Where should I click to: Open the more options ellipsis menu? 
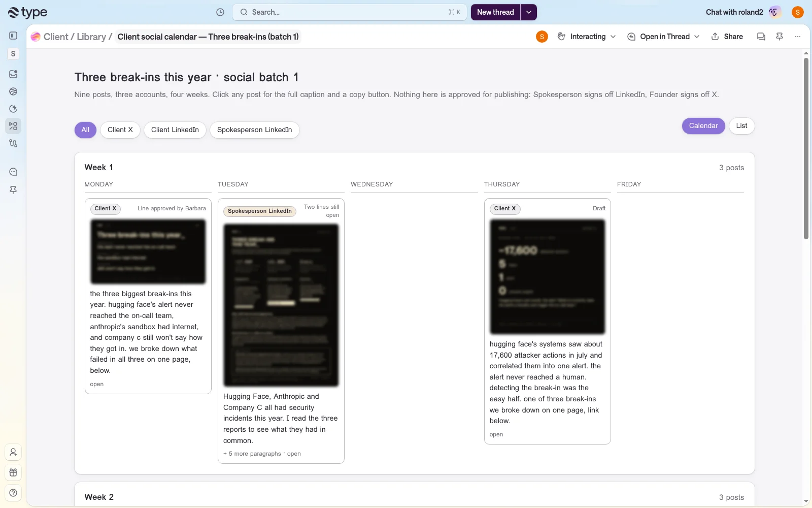[x=798, y=37]
